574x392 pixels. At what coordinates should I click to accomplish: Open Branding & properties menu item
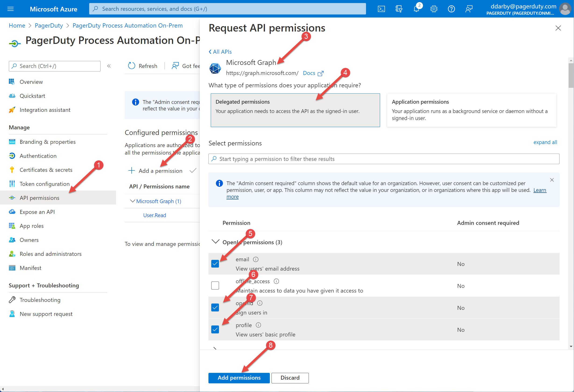click(48, 142)
